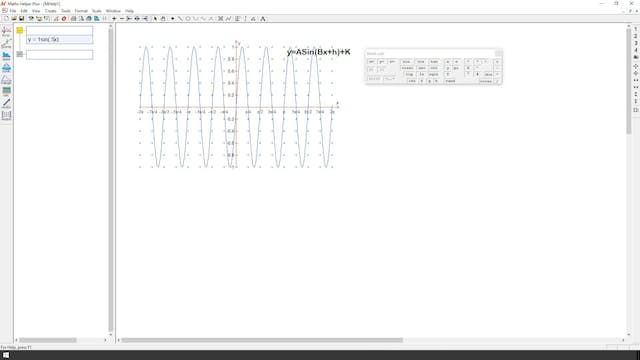
Task: Click the New document toolbar icon
Action: tap(6, 18)
